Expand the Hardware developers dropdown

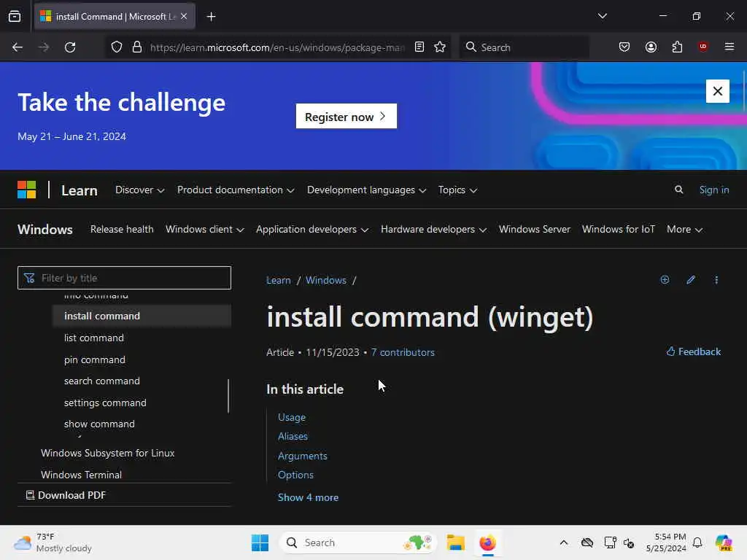(433, 229)
